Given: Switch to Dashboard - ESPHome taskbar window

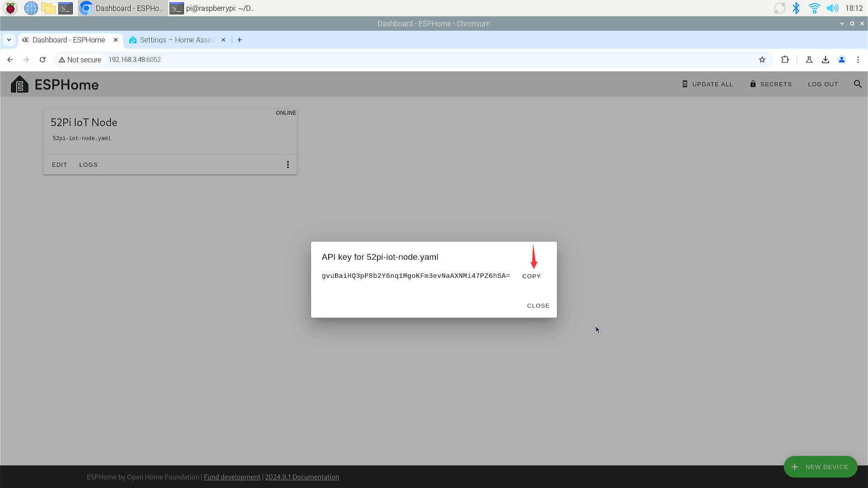Looking at the screenshot, I should point(123,8).
